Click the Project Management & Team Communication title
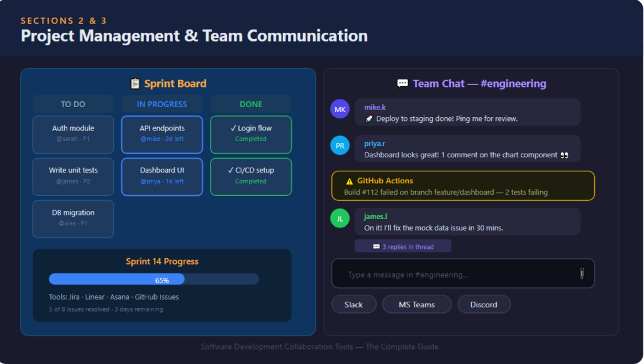The width and height of the screenshot is (644, 364). click(x=194, y=36)
